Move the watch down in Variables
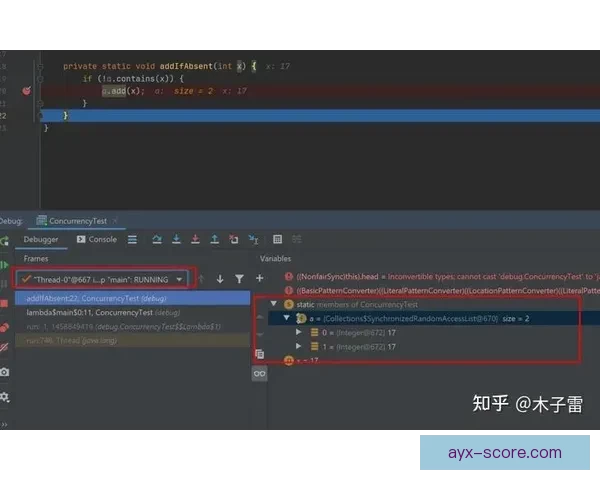 (259, 335)
